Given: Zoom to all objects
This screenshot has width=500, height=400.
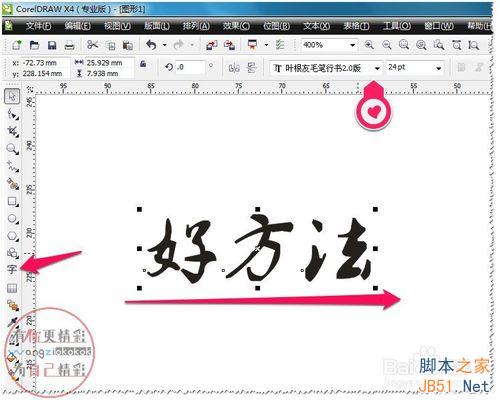Looking at the screenshot, I should coord(421,45).
